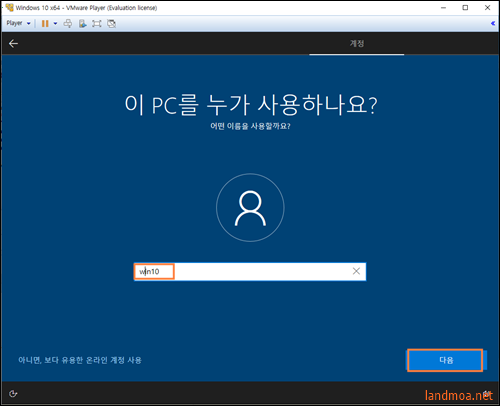This screenshot has width=500, height=406.
Task: Open the Player menu
Action: [14, 23]
